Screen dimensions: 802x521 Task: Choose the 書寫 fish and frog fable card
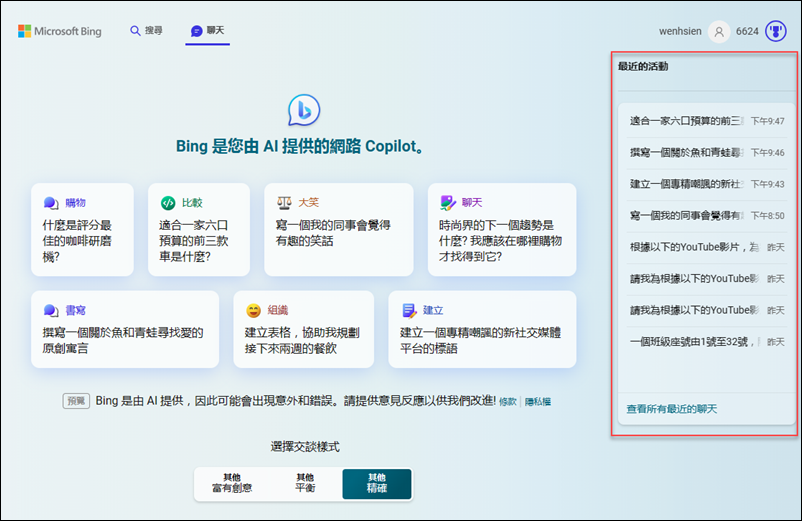point(125,329)
